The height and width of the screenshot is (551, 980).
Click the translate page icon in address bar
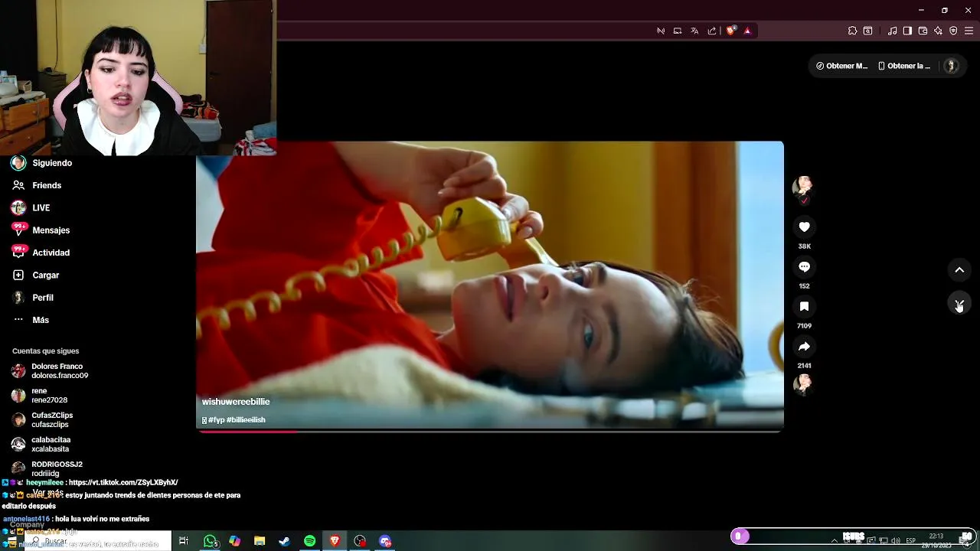point(694,31)
